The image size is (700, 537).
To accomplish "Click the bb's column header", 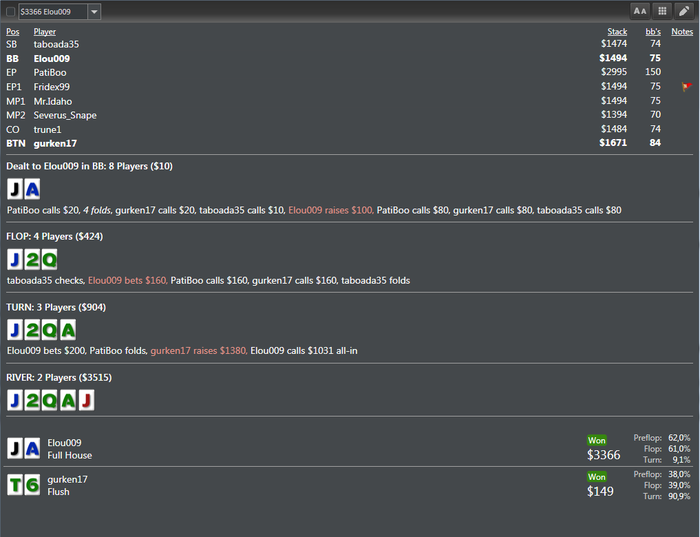I will click(x=653, y=32).
